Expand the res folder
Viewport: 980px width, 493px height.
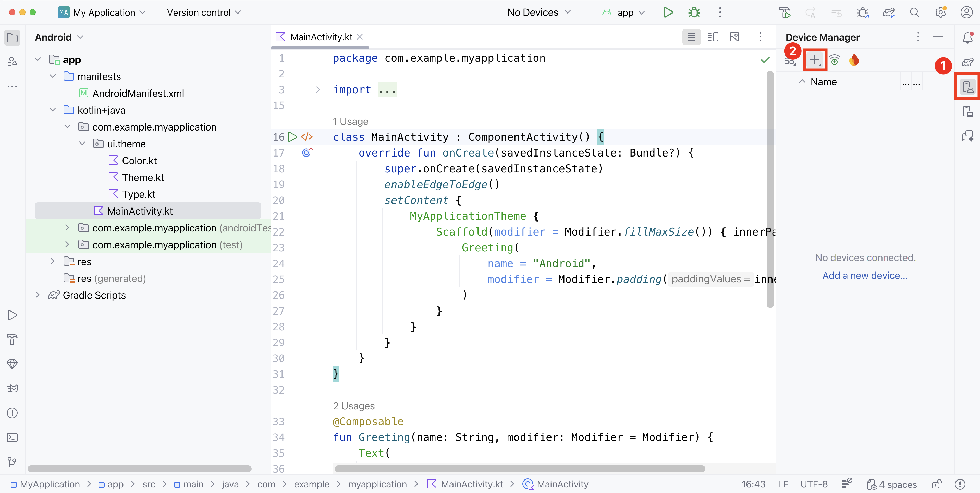[53, 262]
